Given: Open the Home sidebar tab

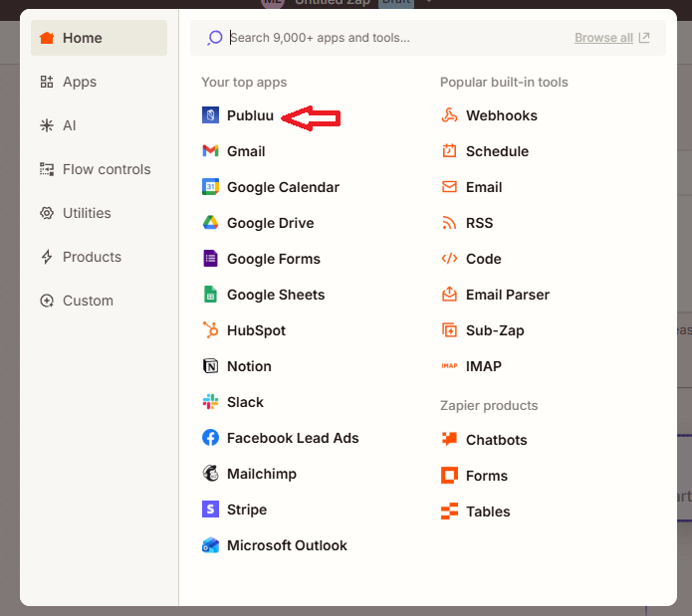Looking at the screenshot, I should [99, 38].
